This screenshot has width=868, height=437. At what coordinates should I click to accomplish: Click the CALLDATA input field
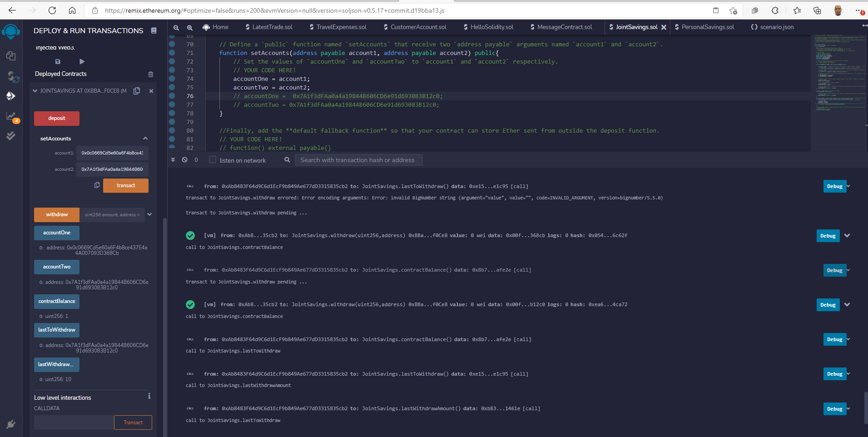(x=73, y=422)
